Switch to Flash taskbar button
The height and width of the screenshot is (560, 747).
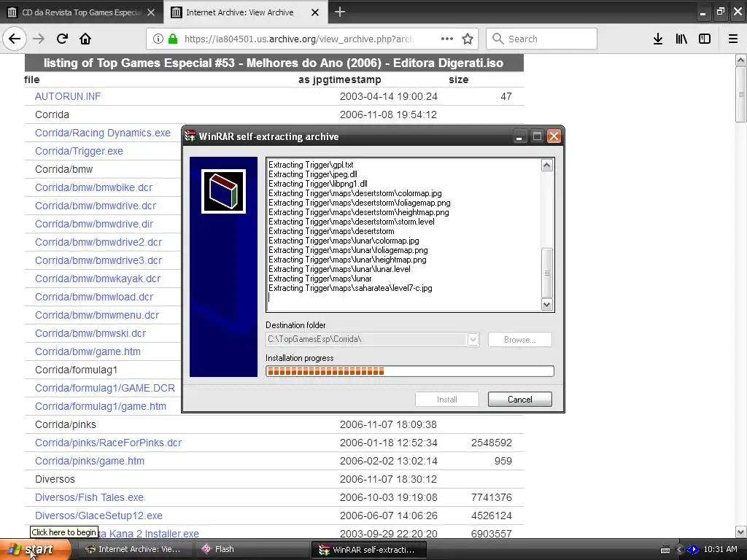(252, 549)
